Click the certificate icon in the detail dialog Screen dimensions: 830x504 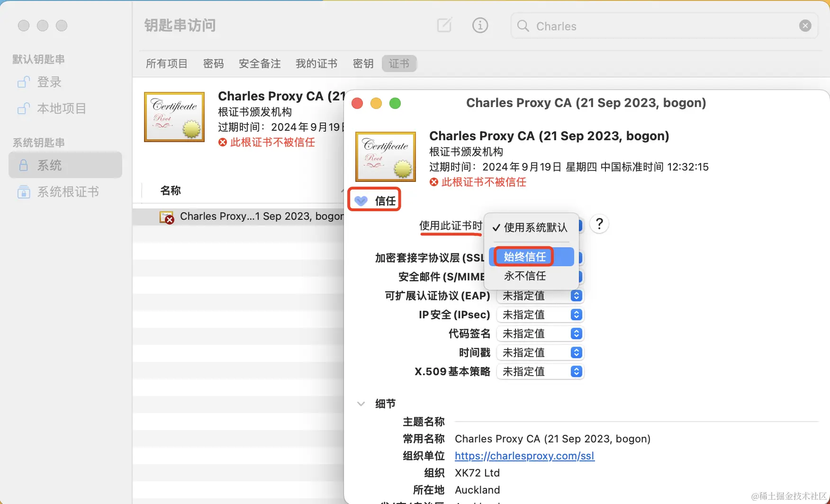pyautogui.click(x=386, y=157)
